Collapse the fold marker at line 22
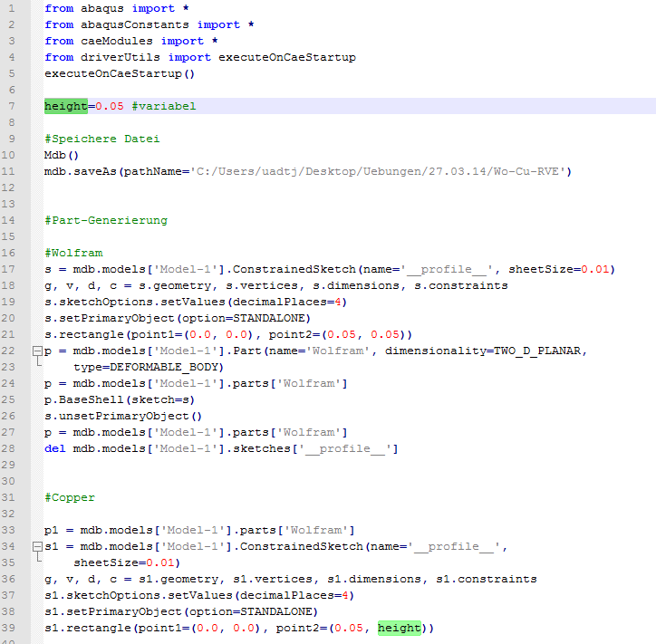The height and width of the screenshot is (644, 656). coord(38,351)
